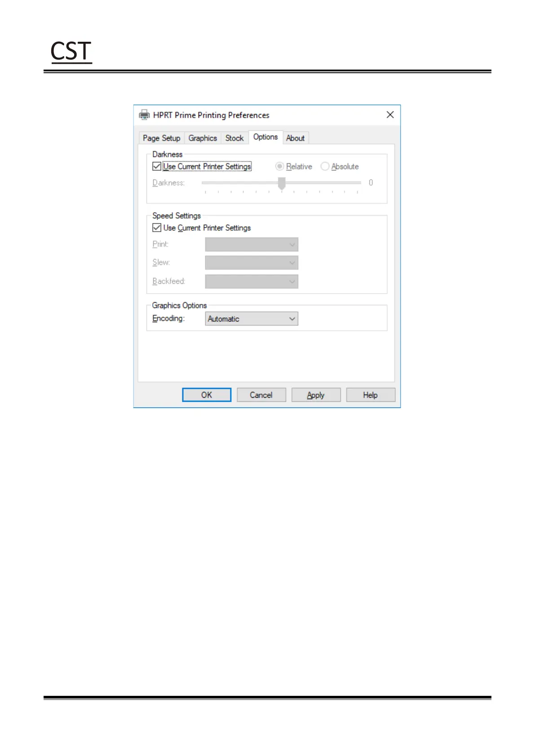Viewport: 535px width, 756px height.
Task: Switch to the Page Setup tab
Action: pos(161,138)
